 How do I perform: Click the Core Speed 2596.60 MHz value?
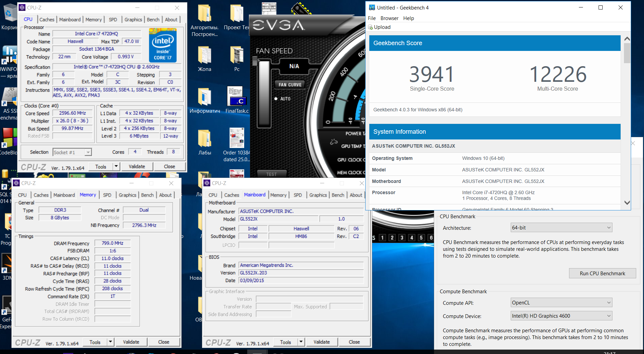(73, 113)
